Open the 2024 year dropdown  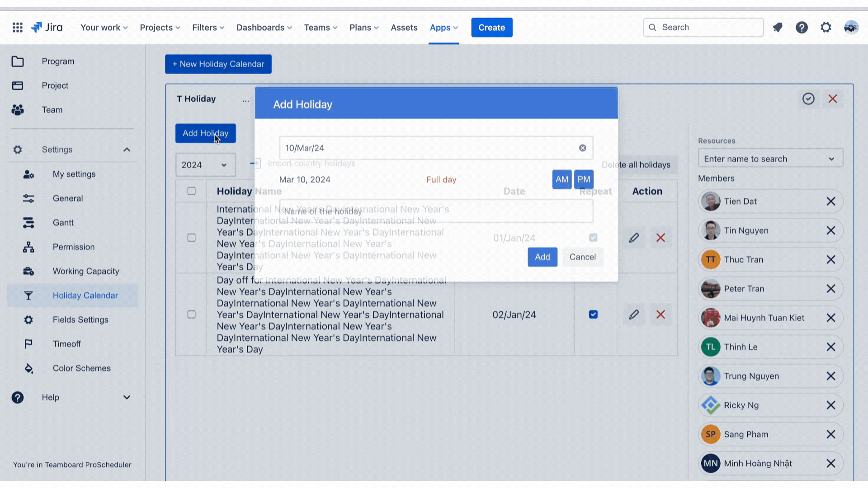click(205, 165)
